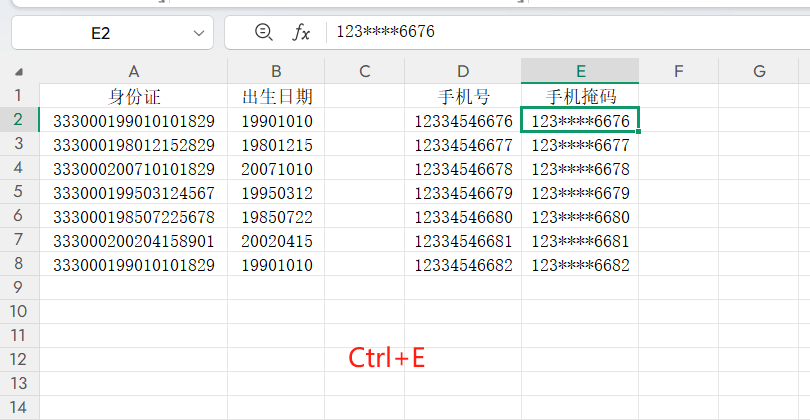Select masked phone cell 123****6682
Image resolution: width=810 pixels, height=420 pixels.
click(x=580, y=265)
